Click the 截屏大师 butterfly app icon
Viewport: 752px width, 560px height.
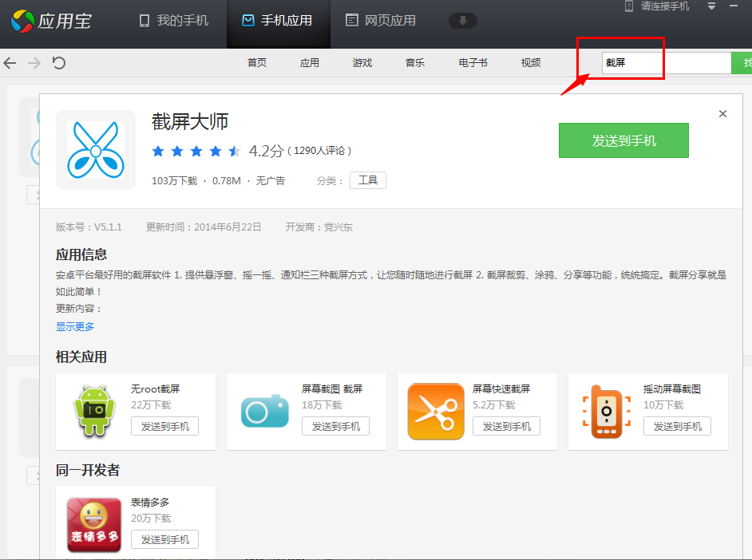point(96,150)
